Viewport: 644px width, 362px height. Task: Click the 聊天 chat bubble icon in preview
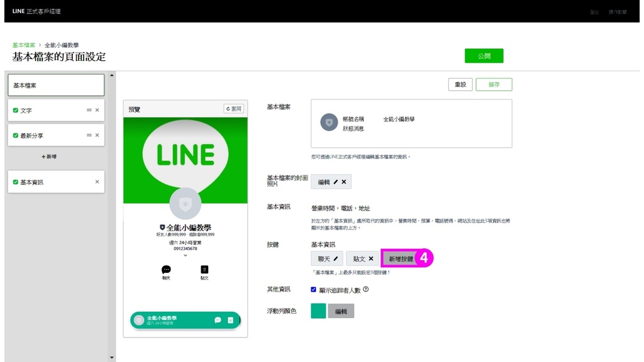166,270
